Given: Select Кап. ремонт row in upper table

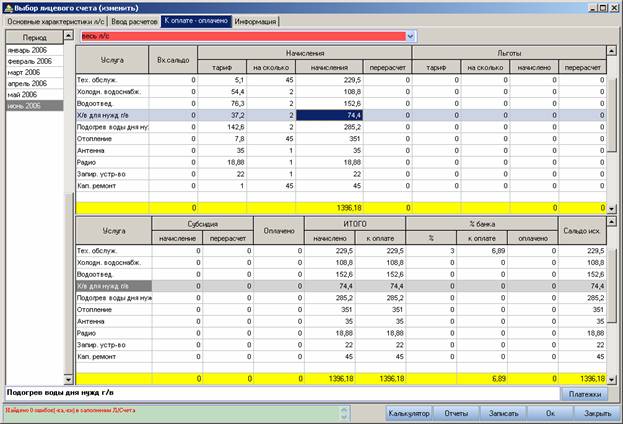Looking at the screenshot, I should (341, 186).
